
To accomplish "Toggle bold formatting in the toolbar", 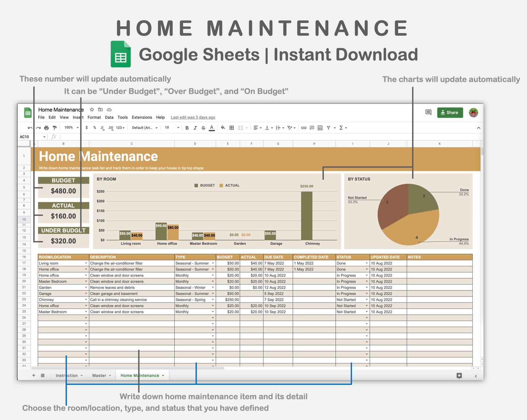I will click(x=187, y=128).
